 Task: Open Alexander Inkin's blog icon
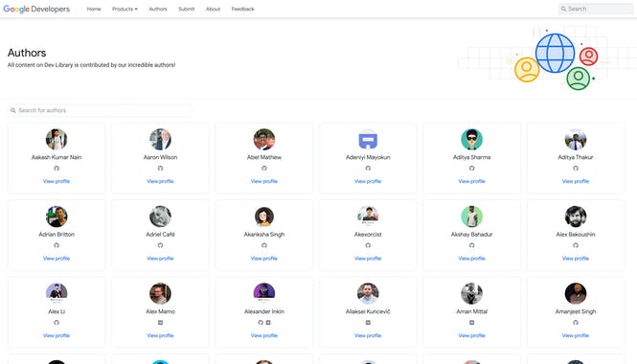click(x=268, y=323)
